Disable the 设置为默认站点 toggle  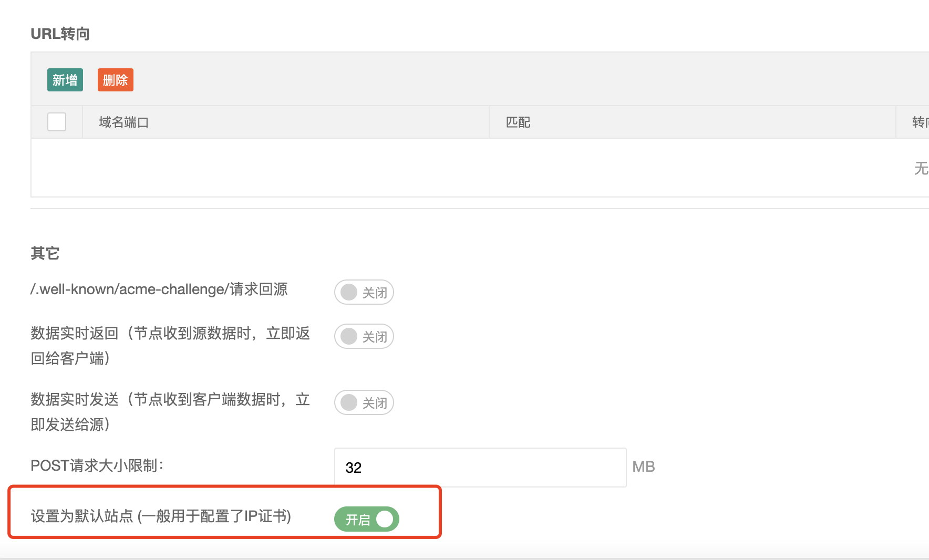click(x=367, y=519)
